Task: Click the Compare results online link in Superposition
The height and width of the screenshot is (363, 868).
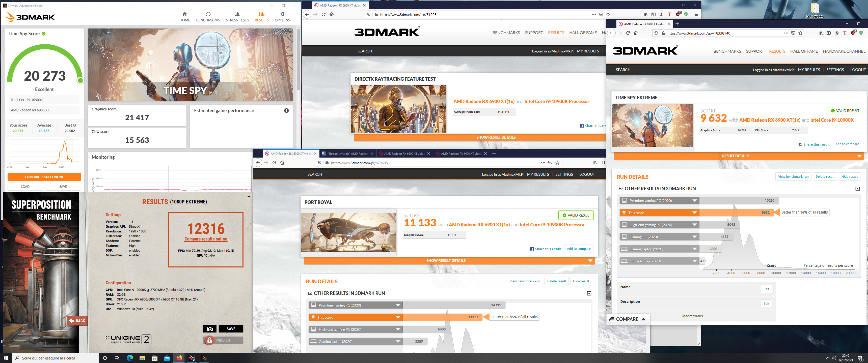Action: coord(206,239)
